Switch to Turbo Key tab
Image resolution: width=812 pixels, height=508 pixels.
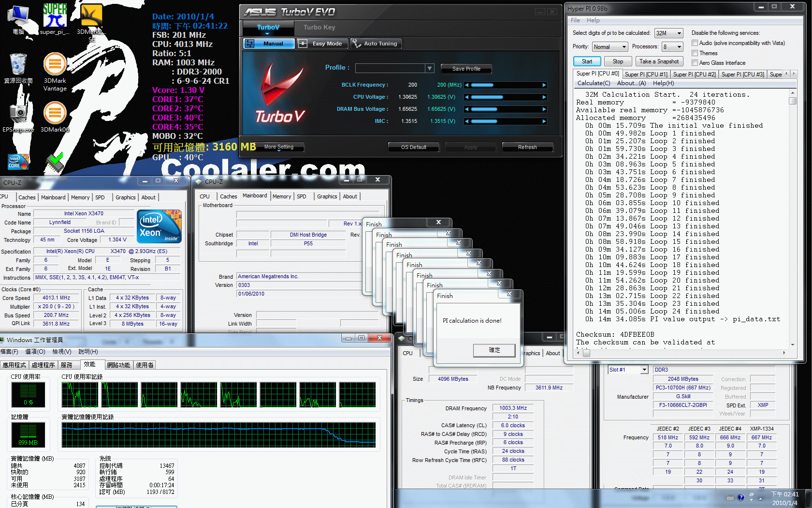pyautogui.click(x=319, y=28)
